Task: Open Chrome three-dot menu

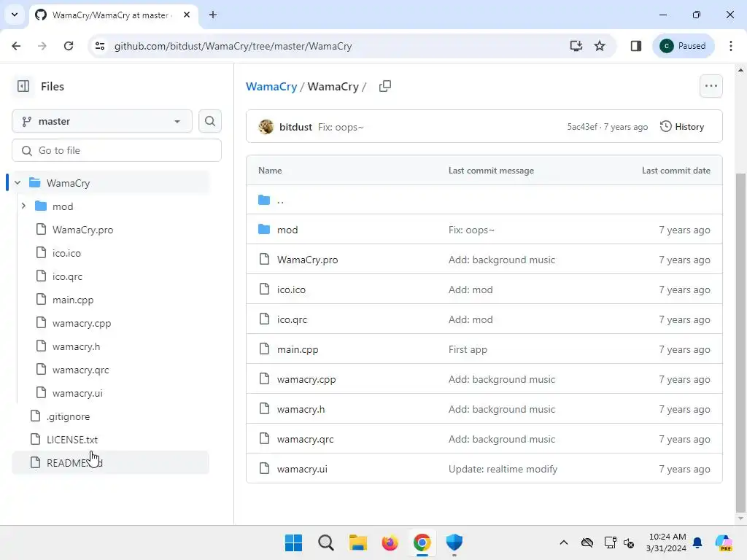Action: [x=730, y=46]
